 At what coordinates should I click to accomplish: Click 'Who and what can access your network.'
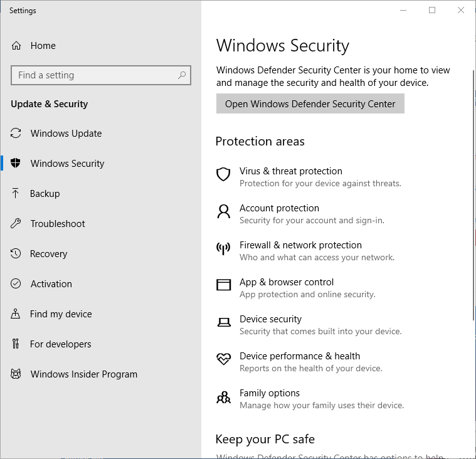[x=317, y=258]
